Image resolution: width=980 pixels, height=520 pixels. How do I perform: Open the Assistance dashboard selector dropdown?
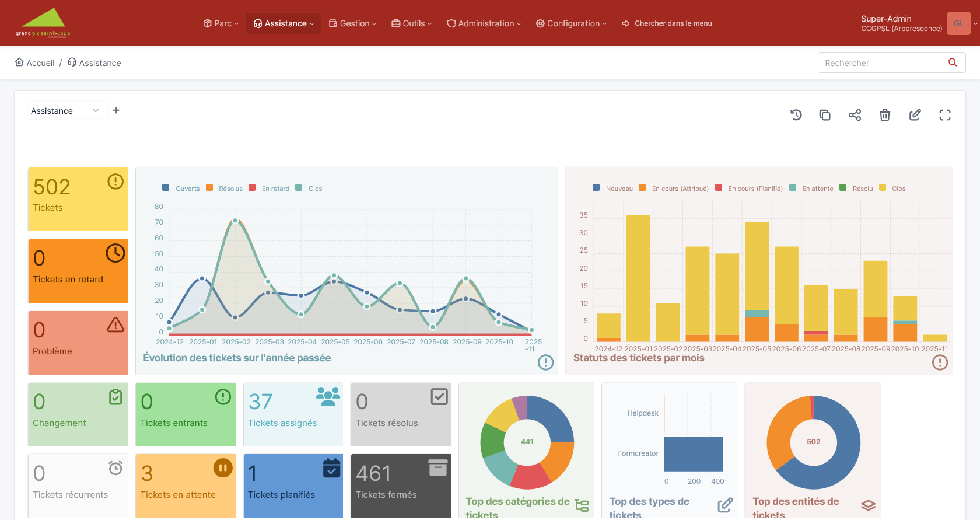tap(65, 111)
